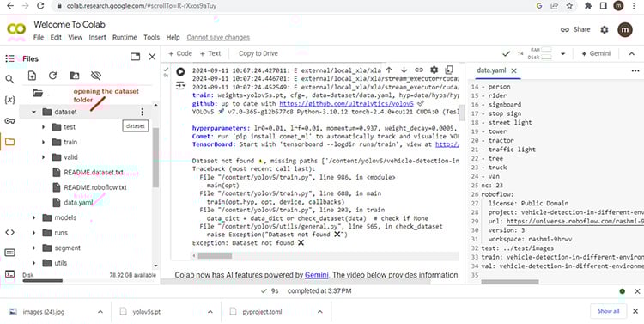Open browser extensions puzzle icon
This screenshot has height=324, width=644.
click(x=588, y=6)
